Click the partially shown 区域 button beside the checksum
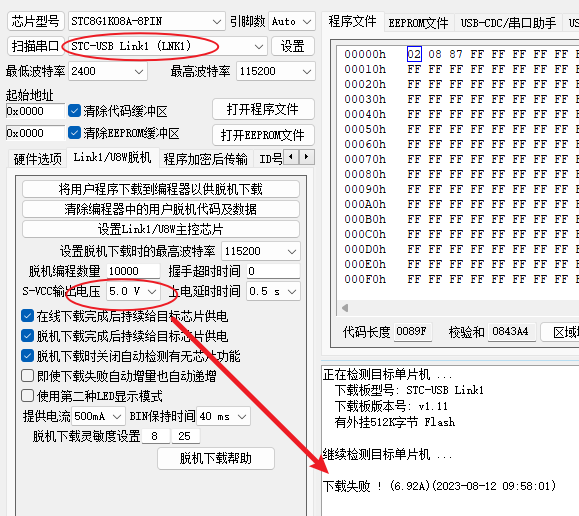 click(561, 332)
